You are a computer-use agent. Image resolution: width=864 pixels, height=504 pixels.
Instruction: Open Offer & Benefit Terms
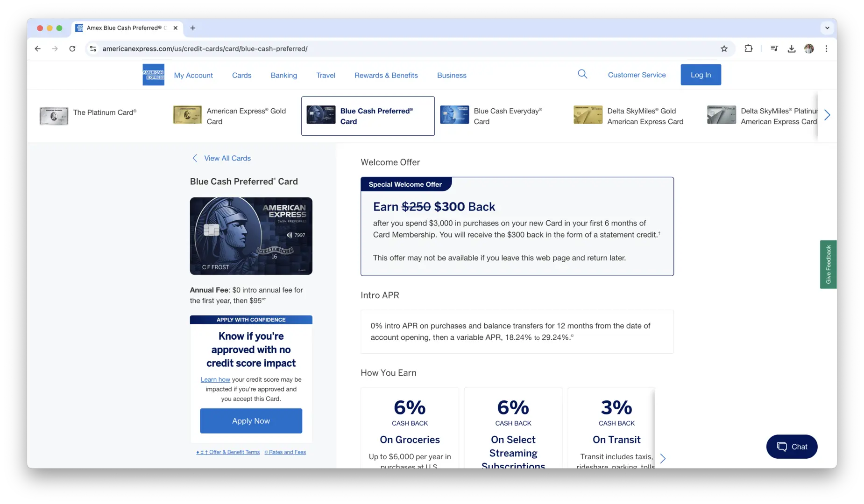(228, 452)
